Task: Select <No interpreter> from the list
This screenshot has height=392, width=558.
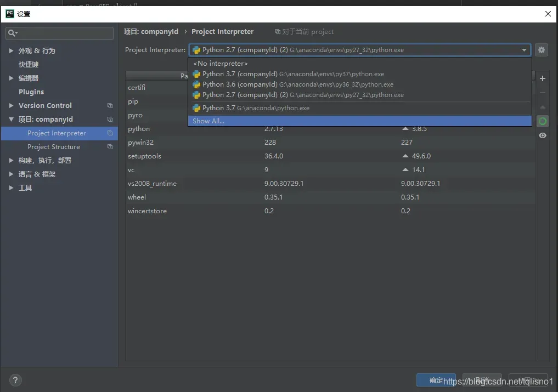Action: tap(360, 64)
